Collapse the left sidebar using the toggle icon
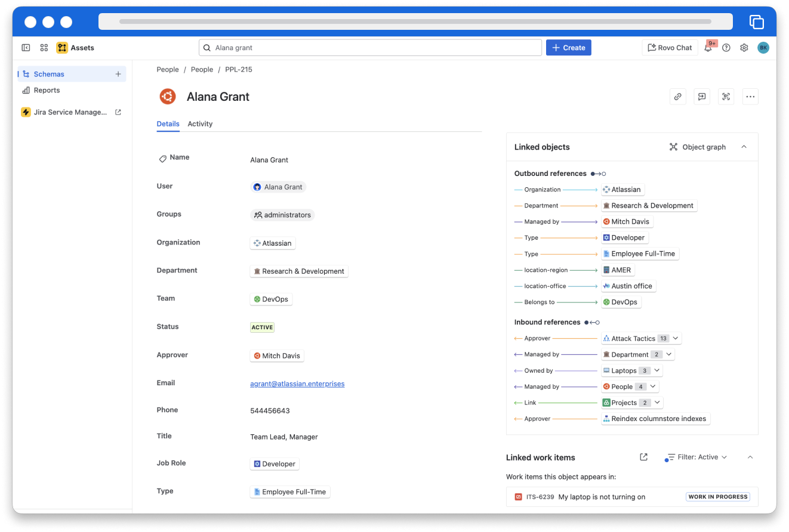The width and height of the screenshot is (789, 532). tap(26, 48)
